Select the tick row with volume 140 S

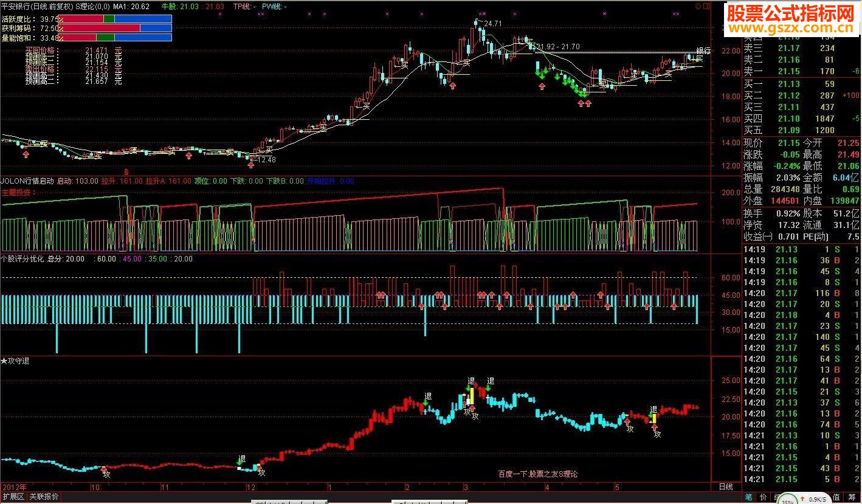click(801, 337)
